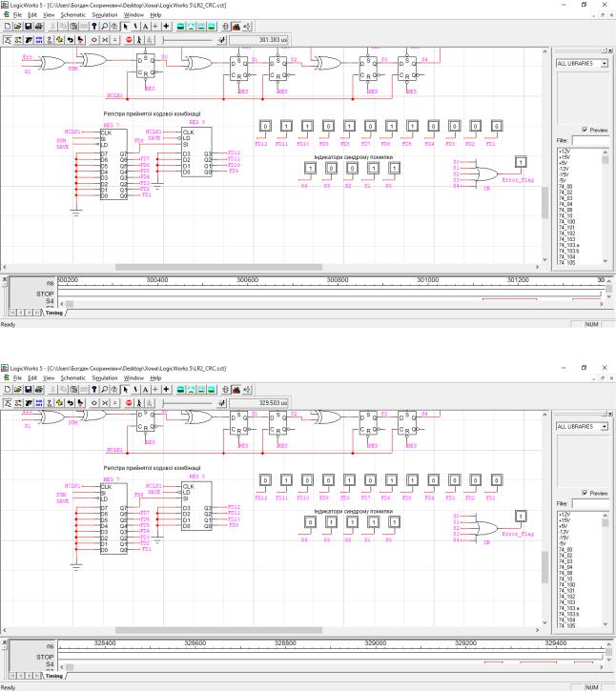Select bold plus Draw Bus tool, 301.383 us window
616x691 pixels.
pos(166,27)
